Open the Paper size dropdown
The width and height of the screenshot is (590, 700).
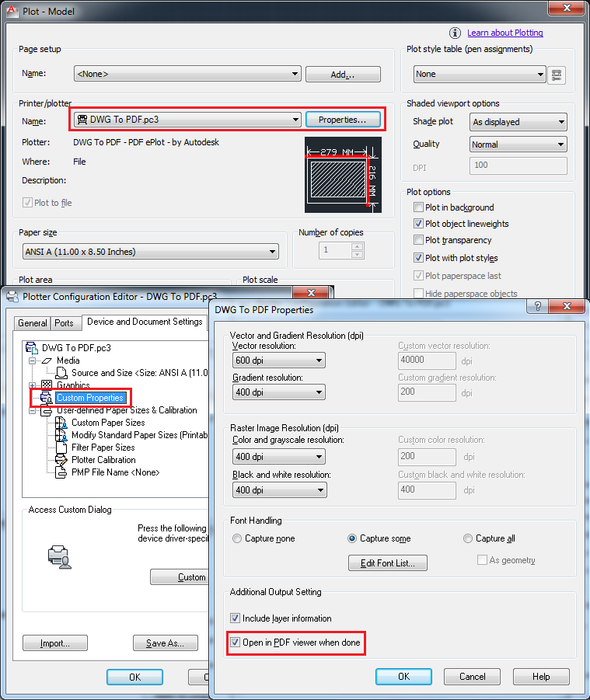pyautogui.click(x=151, y=252)
